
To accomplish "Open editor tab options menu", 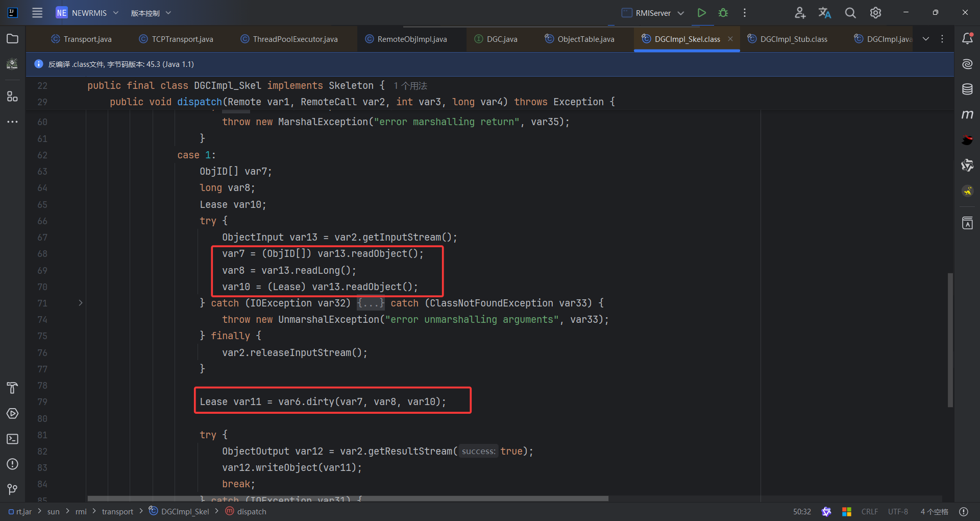I will point(942,39).
